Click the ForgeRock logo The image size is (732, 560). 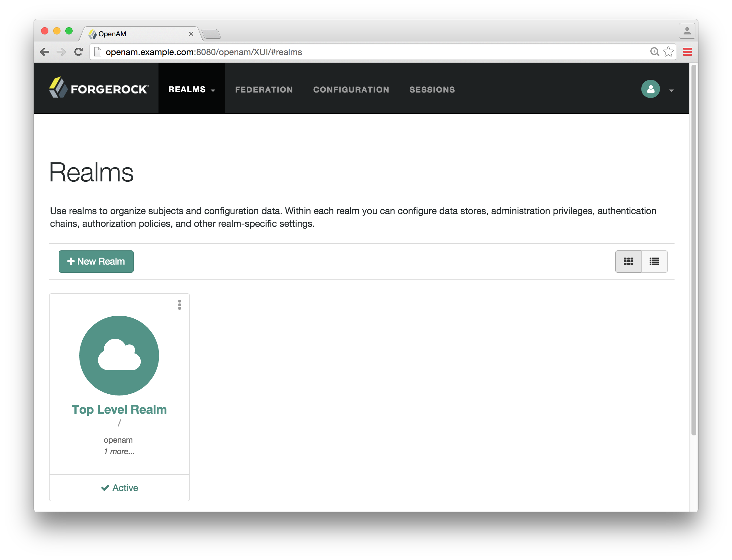(99, 88)
